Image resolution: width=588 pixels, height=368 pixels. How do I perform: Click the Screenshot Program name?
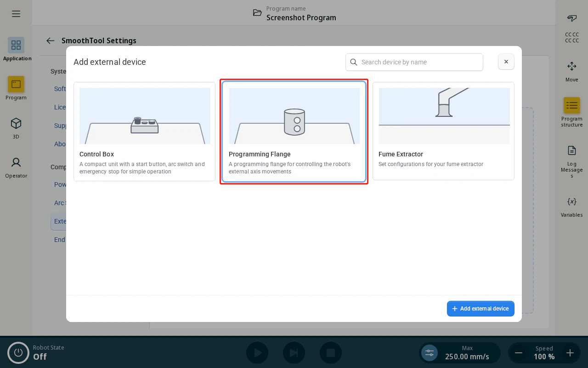(x=301, y=17)
